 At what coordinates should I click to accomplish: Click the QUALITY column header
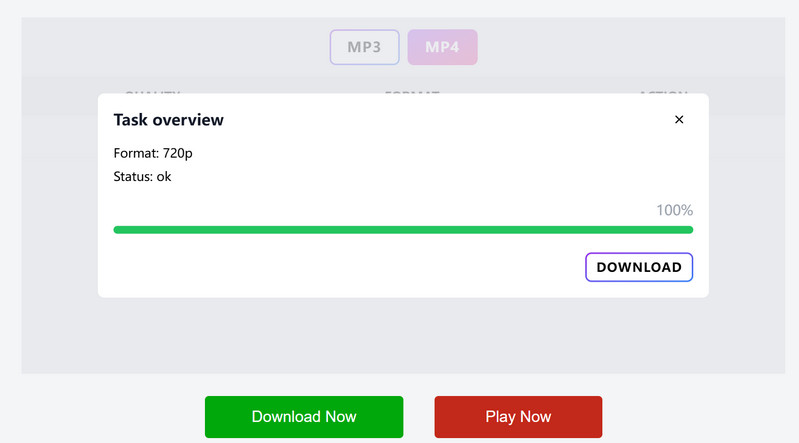(153, 91)
